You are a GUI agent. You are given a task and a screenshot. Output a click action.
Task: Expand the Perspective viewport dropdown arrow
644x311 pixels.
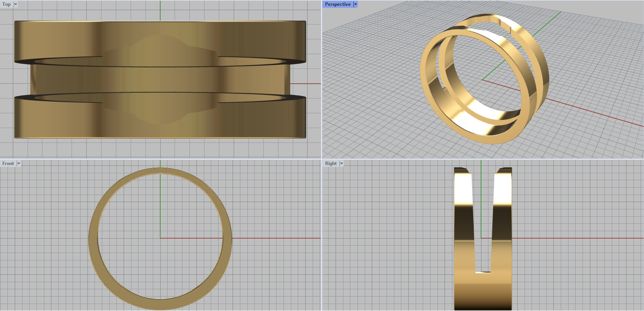click(355, 4)
